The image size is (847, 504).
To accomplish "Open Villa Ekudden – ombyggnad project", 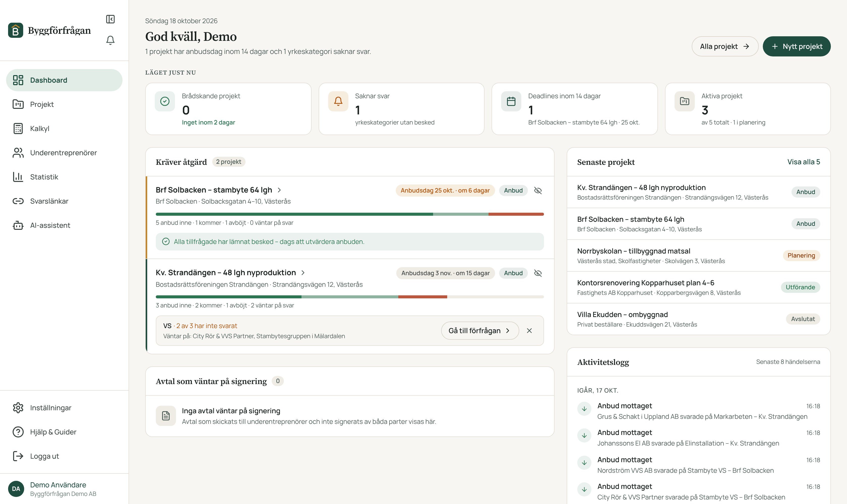I will pos(699,319).
